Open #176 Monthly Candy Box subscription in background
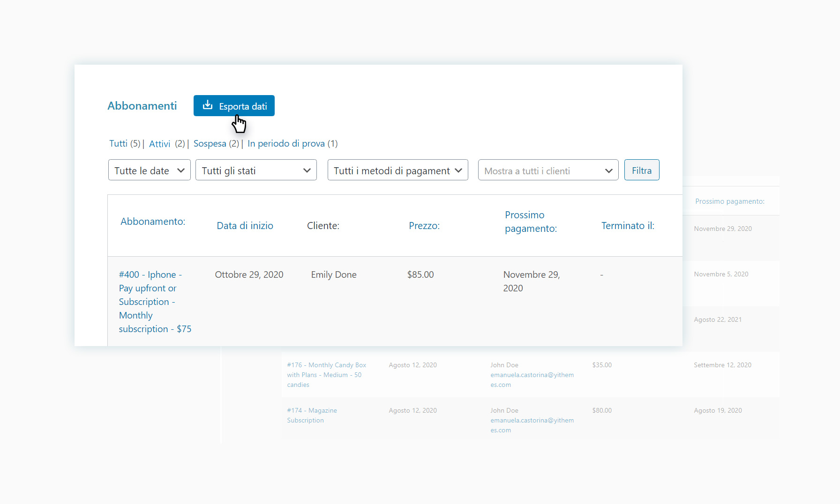 coord(327,375)
